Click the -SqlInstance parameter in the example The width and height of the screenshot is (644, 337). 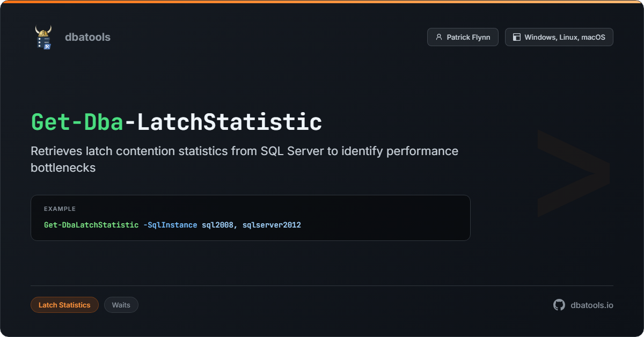tap(170, 225)
